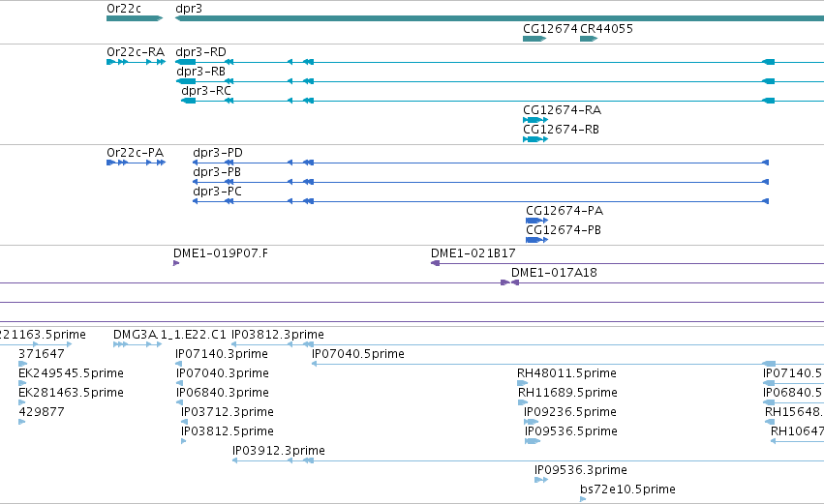The image size is (824, 504).
Task: Click the EK249545.5prime EST label
Action: (71, 374)
